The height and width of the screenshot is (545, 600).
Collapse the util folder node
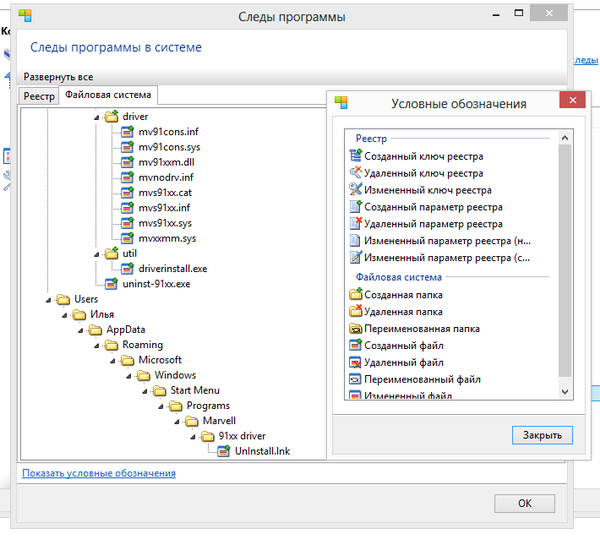pyautogui.click(x=96, y=255)
